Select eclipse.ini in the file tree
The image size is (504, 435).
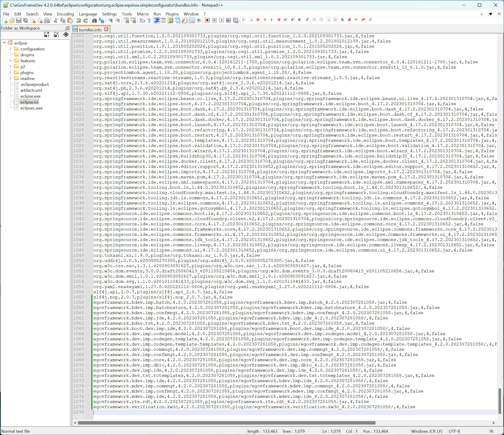coord(29,102)
